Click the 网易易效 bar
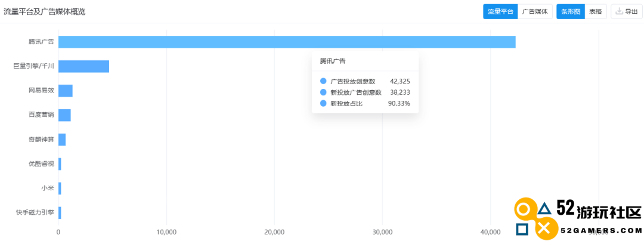644x241 pixels. [66, 91]
